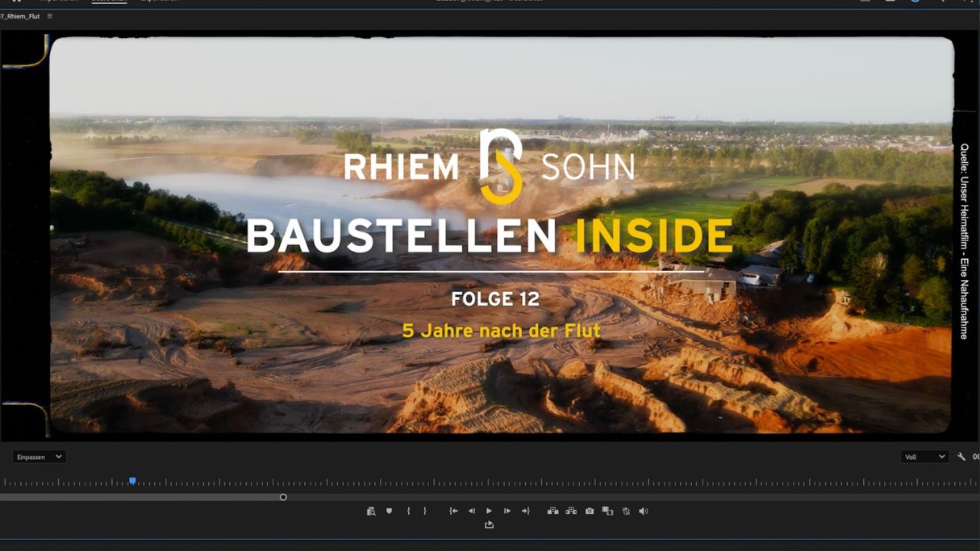
Task: Start playback with the Play button
Action: pyautogui.click(x=489, y=511)
